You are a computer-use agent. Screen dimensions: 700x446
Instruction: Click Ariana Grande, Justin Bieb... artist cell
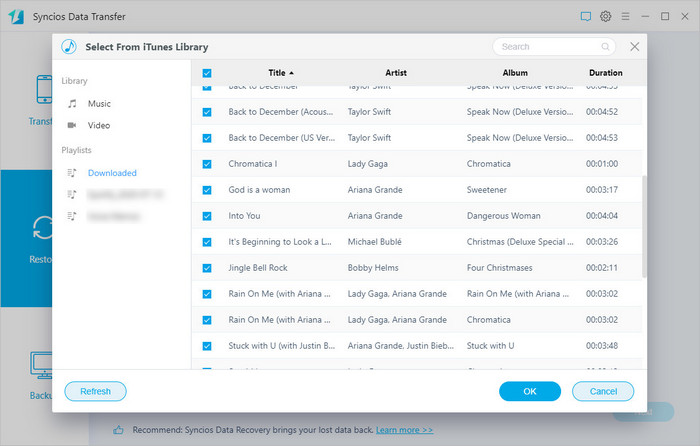pyautogui.click(x=400, y=346)
